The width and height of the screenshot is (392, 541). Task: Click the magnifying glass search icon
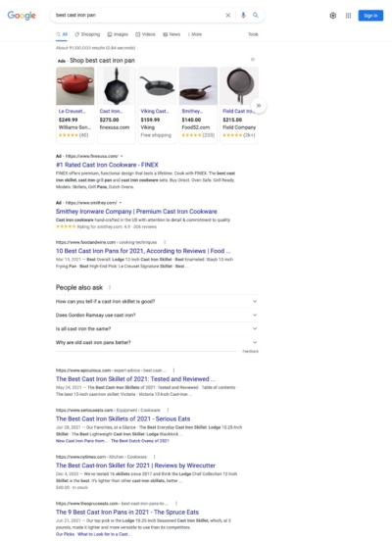[256, 15]
